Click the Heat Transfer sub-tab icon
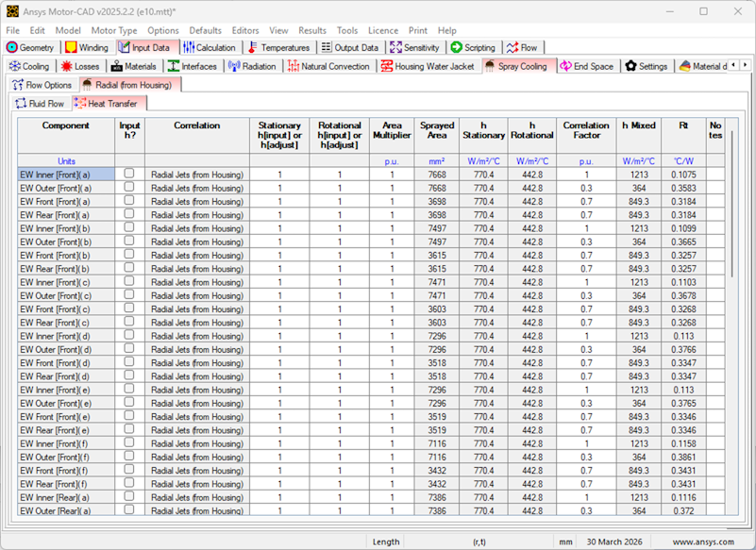This screenshot has width=756, height=550. coord(80,103)
